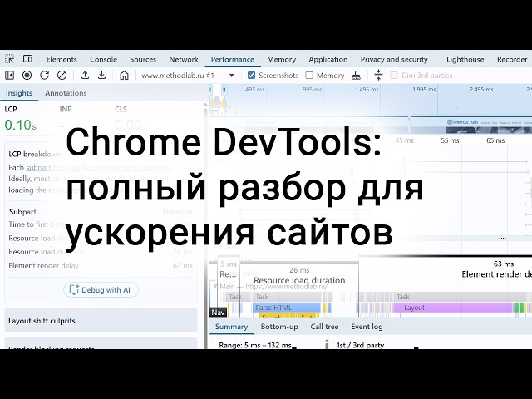Open the Elements tab
The height and width of the screenshot is (399, 532).
[x=62, y=59]
